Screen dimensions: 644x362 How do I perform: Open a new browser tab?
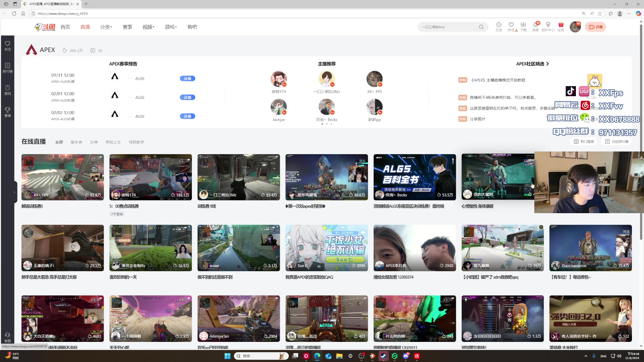(86, 4)
